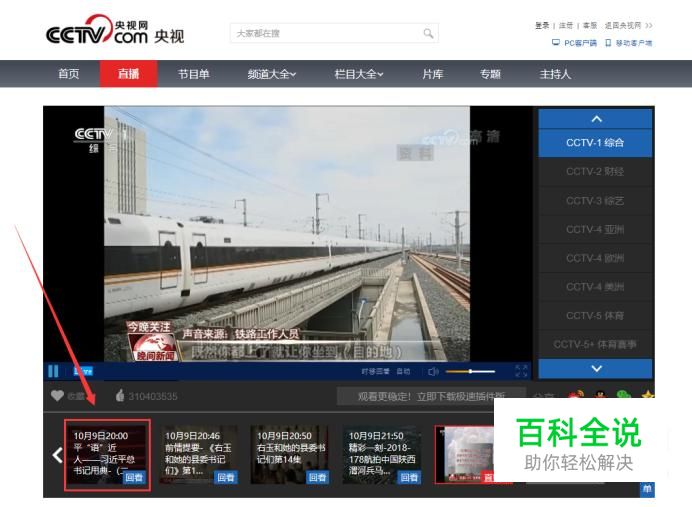Select CCTV-1 综合 channel
Viewport: 692px width, 507px height.
[595, 143]
